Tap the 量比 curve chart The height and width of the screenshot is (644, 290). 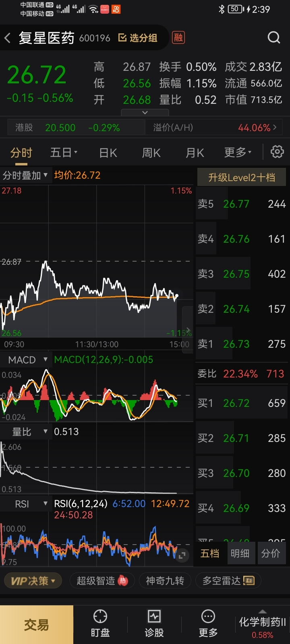pos(96,467)
